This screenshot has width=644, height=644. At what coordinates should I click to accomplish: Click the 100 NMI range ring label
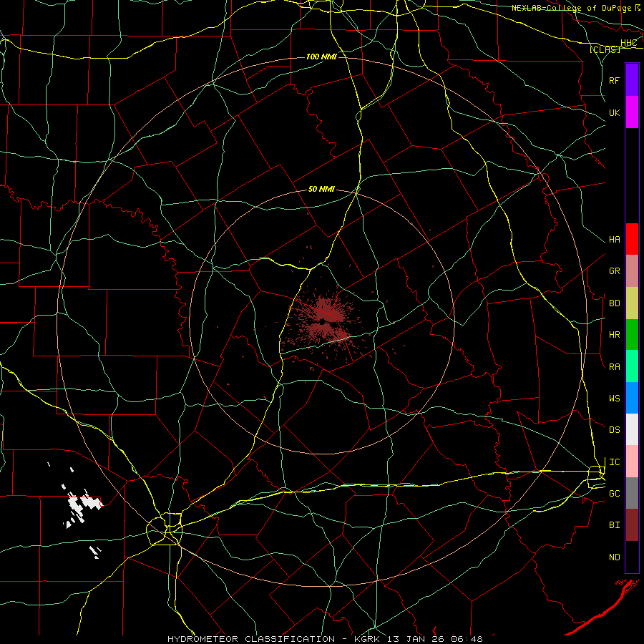coord(321,57)
